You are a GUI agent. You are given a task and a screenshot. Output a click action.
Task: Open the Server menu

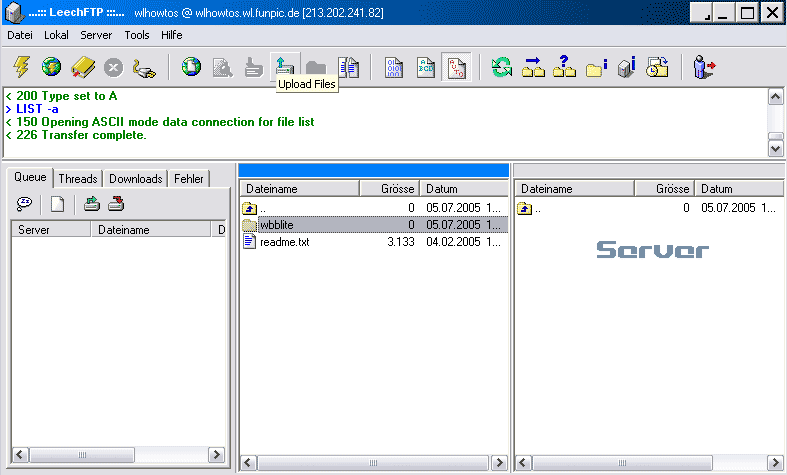click(x=96, y=35)
